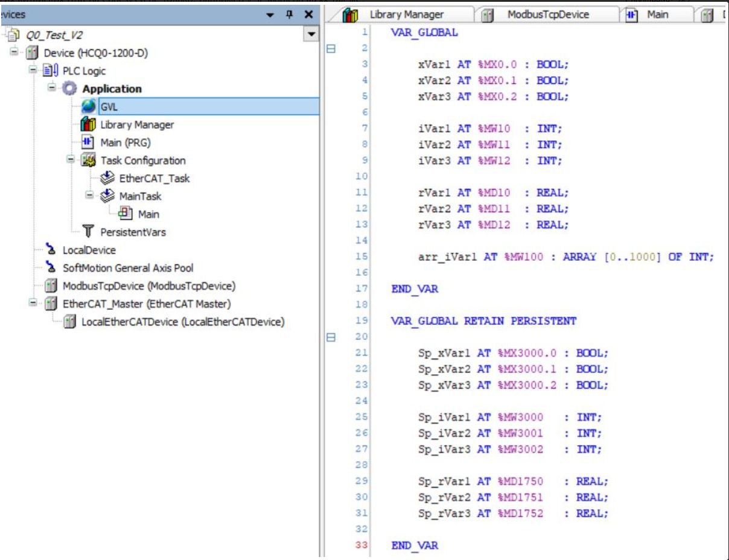The height and width of the screenshot is (560, 729).
Task: Close the Devices panel with the X
Action: tap(308, 14)
